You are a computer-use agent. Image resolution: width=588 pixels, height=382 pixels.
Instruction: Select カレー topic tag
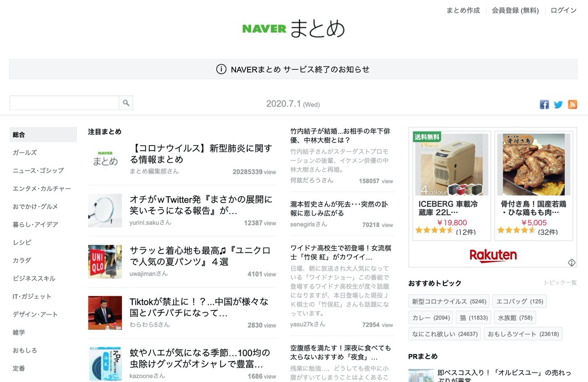(x=431, y=318)
